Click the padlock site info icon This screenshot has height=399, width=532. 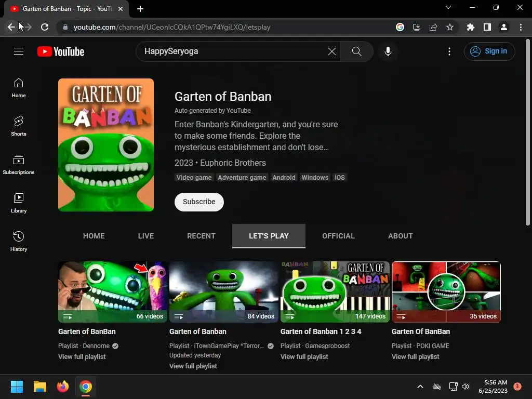tap(65, 27)
